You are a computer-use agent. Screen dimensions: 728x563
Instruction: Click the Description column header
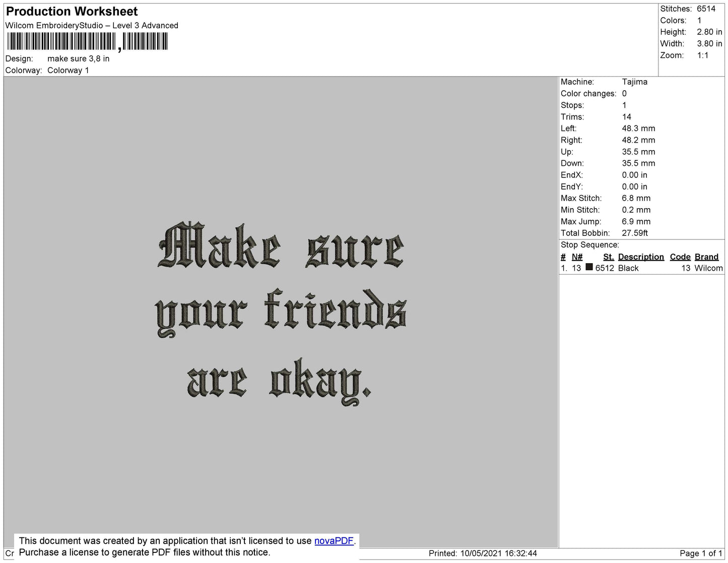pos(641,257)
